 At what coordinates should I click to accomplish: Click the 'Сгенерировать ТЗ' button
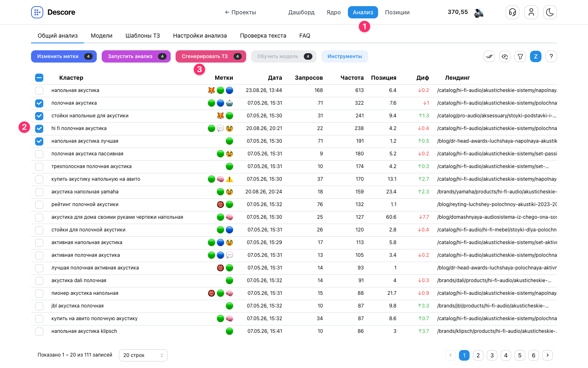coord(211,56)
